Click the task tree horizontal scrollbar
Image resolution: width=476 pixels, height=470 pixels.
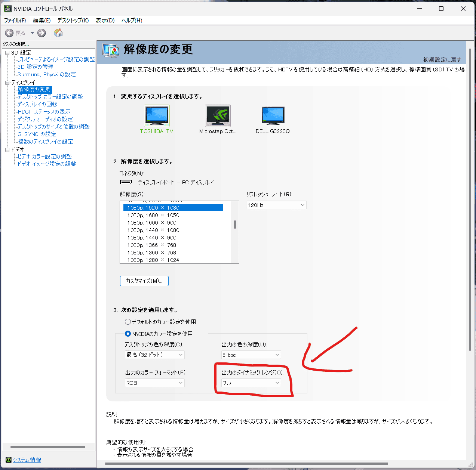(x=48, y=447)
